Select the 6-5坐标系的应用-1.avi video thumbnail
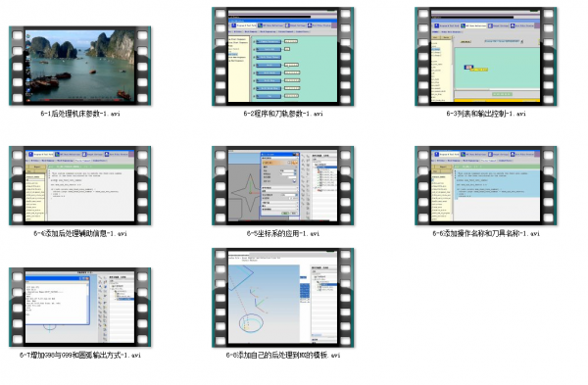 pyautogui.click(x=283, y=186)
